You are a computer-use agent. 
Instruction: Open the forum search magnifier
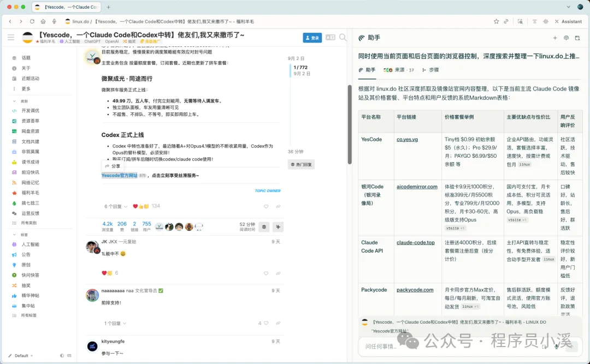(343, 37)
